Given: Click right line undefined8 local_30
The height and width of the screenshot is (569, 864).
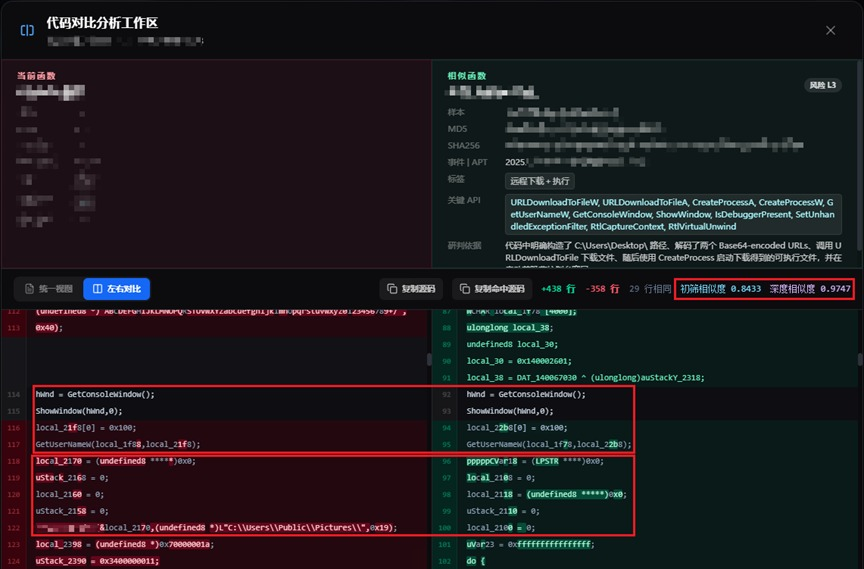Looking at the screenshot, I should 512,344.
